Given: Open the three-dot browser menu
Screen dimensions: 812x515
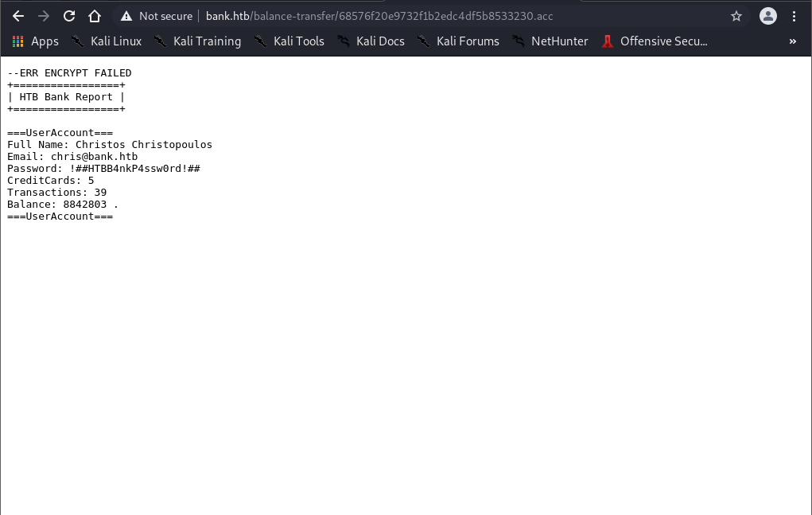Looking at the screenshot, I should [795, 16].
